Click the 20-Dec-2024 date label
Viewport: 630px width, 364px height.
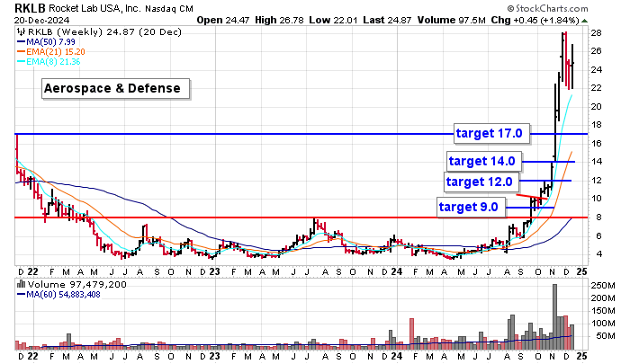(41, 20)
